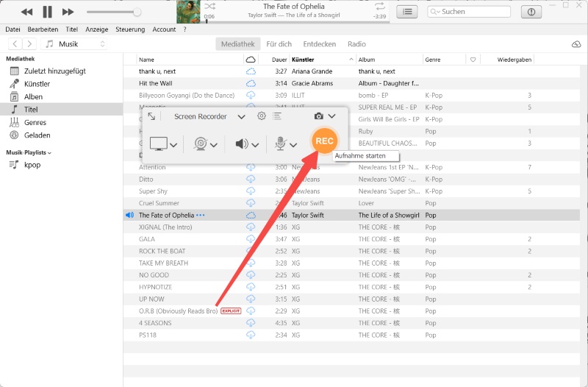
Task: Click the recorder resize arrow icon
Action: point(151,116)
